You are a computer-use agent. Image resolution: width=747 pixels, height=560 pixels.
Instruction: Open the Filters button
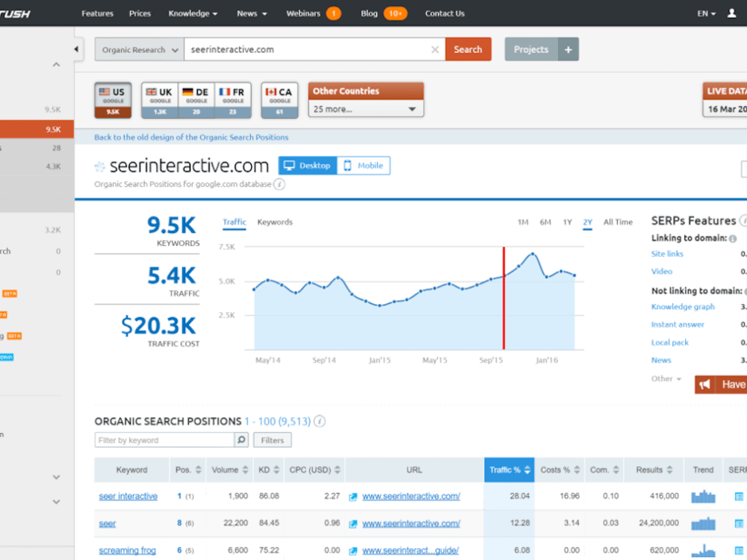coord(272,440)
